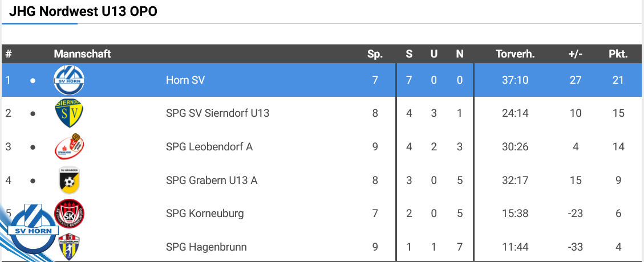The image size is (644, 262).
Task: Click the Mannschaft column header
Action: pyautogui.click(x=82, y=54)
